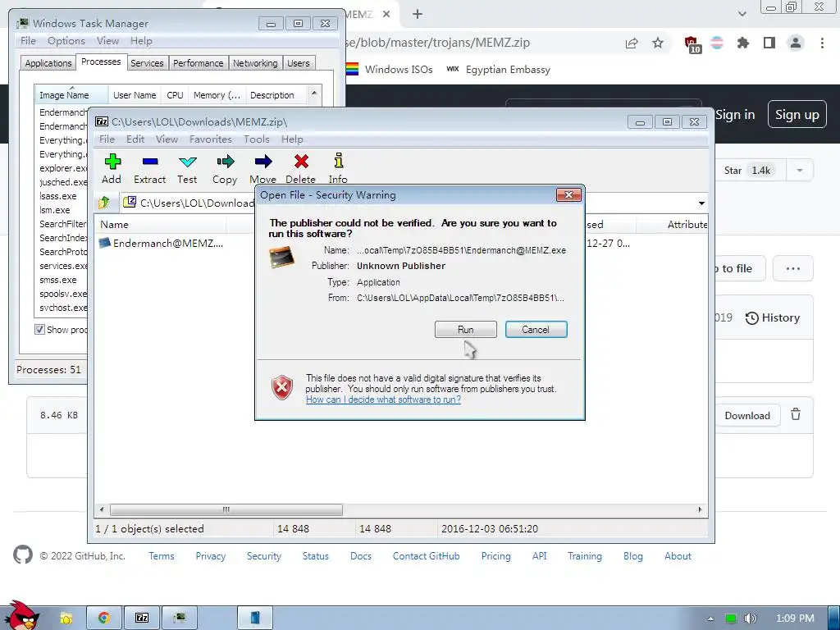Open the three-dots file options on GitHub
Image resolution: width=840 pixels, height=630 pixels.
(793, 268)
